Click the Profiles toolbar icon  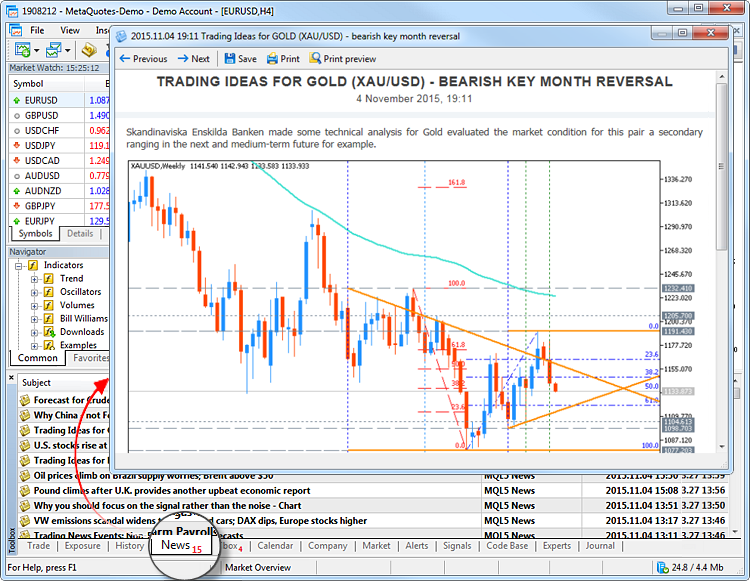53,50
